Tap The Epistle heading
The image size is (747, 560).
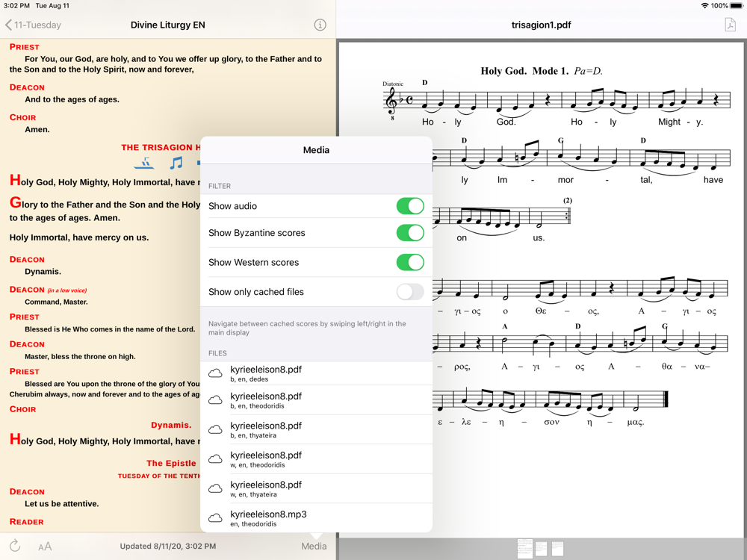171,463
